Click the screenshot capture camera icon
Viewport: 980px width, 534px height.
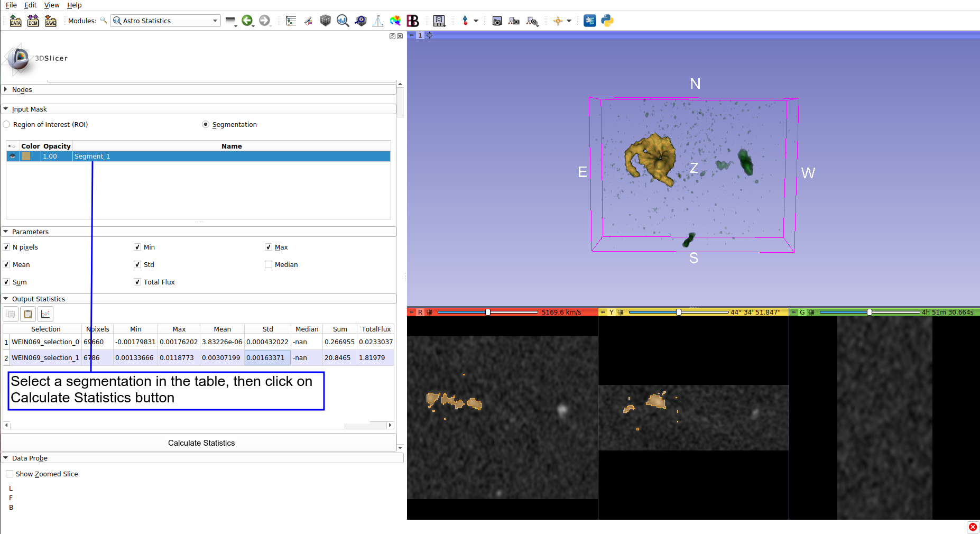pyautogui.click(x=497, y=21)
